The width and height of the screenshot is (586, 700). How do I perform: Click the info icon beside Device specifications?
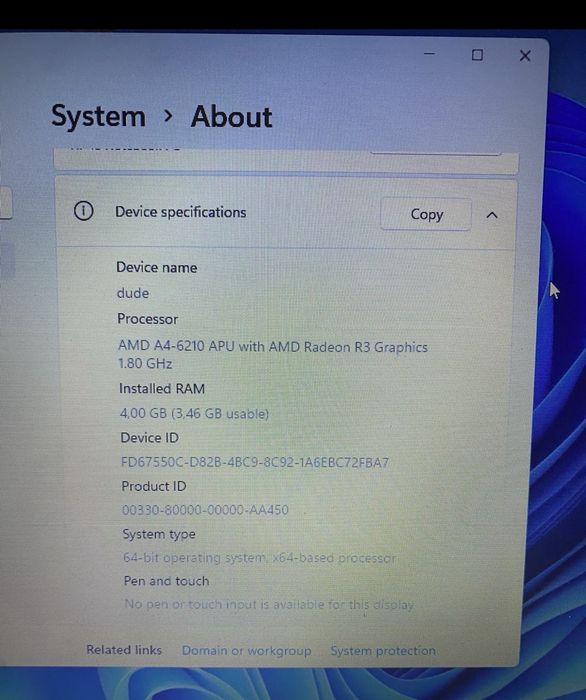coord(83,211)
